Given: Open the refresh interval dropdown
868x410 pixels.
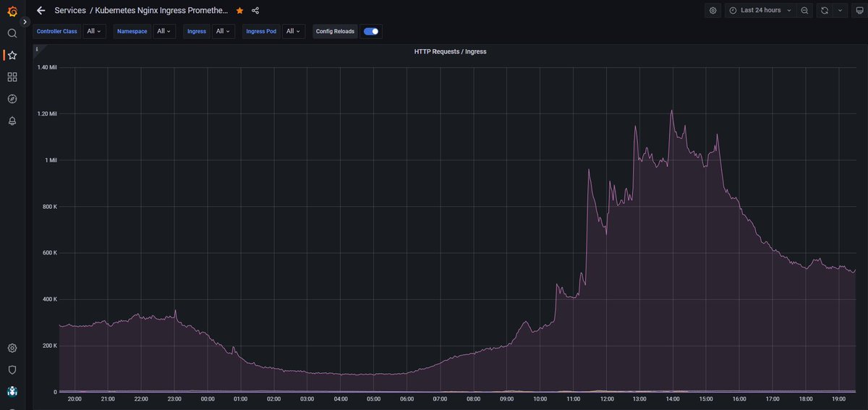Looking at the screenshot, I should 841,10.
